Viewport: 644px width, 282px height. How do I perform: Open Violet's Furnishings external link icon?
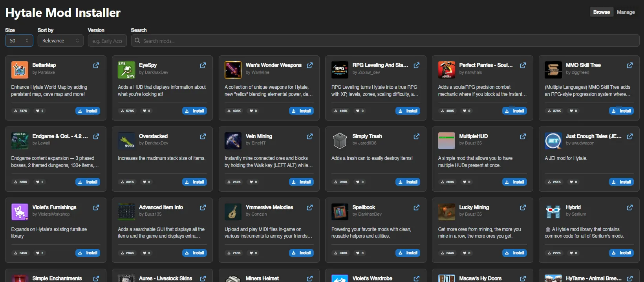pos(96,208)
